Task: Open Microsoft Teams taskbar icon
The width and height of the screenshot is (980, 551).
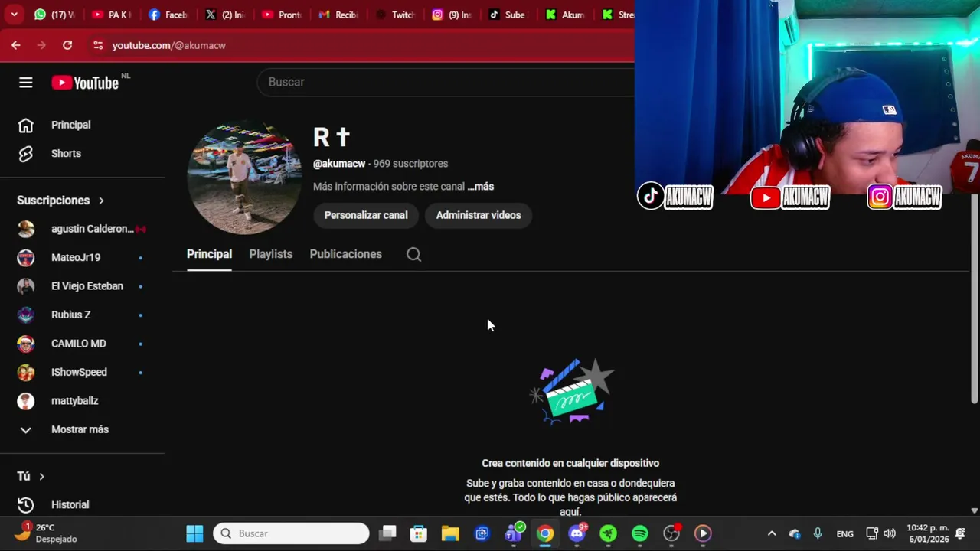Action: (514, 533)
